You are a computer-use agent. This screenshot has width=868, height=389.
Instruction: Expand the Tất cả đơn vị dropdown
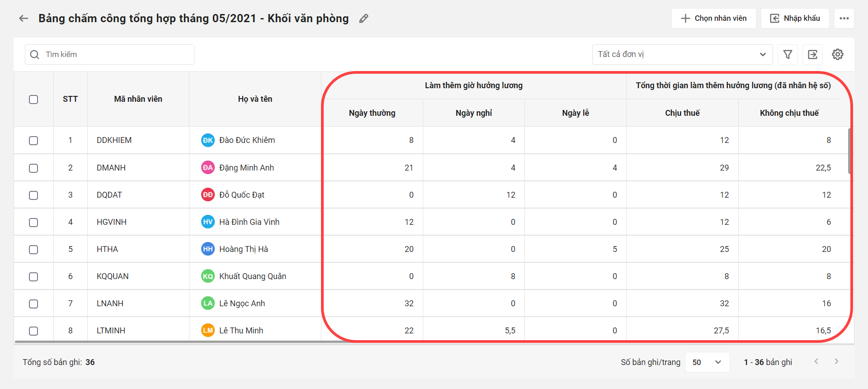682,54
